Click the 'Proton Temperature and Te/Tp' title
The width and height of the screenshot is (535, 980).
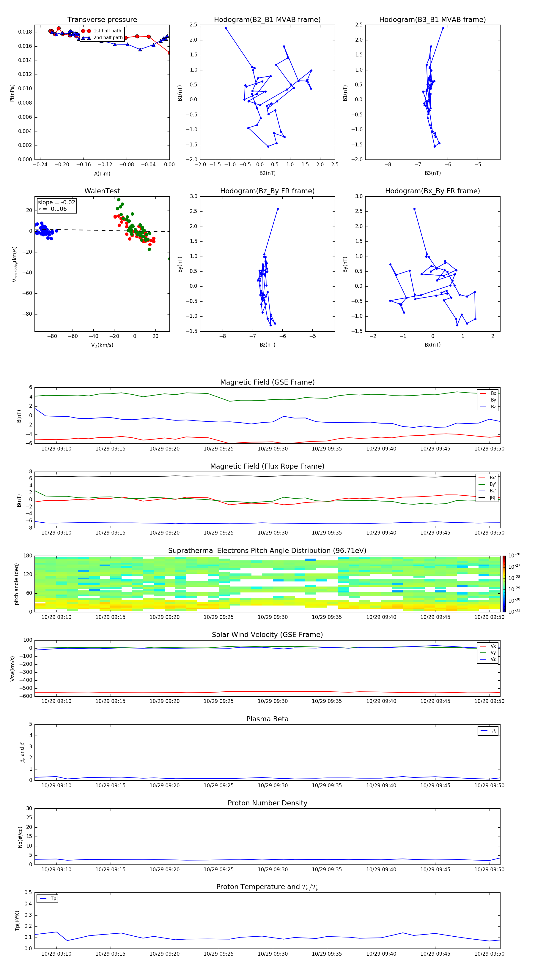tap(267, 887)
